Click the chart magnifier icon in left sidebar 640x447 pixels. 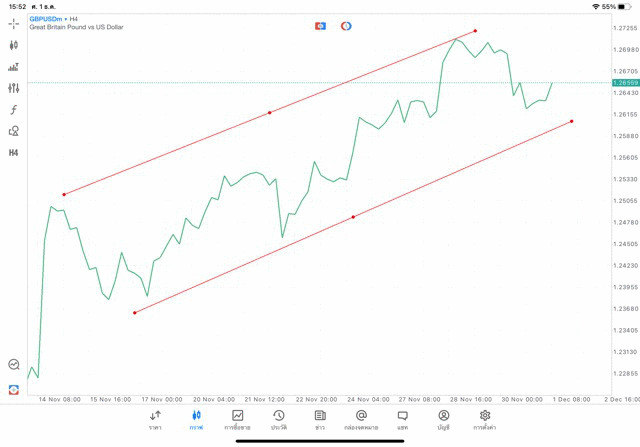pos(13,365)
